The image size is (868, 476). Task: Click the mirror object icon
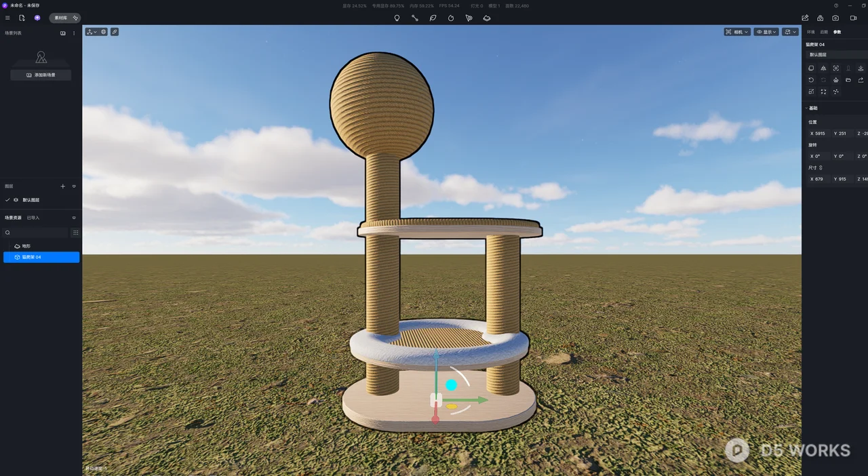(823, 68)
